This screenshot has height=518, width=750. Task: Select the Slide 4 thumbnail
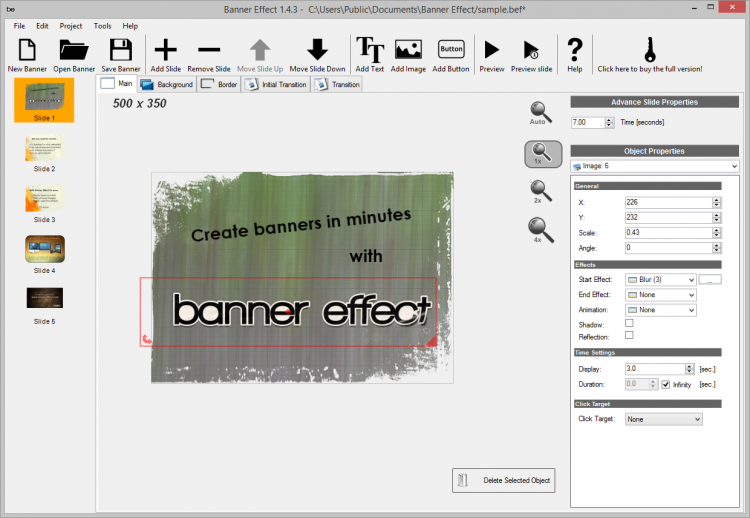44,248
